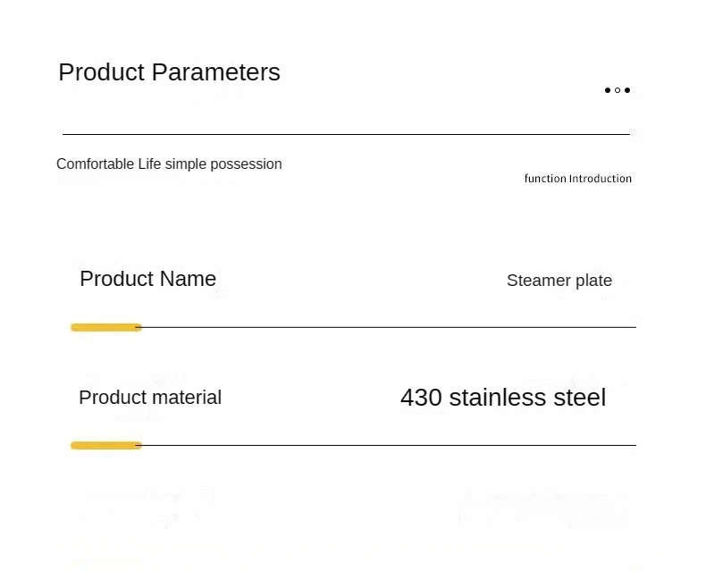
Task: Select the 430 stainless steel value
Action: coord(502,398)
